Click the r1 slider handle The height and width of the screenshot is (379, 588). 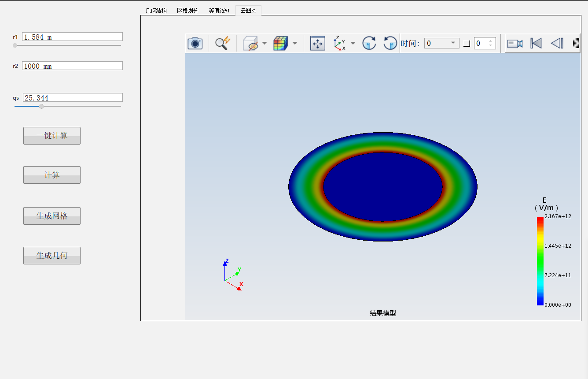15,45
